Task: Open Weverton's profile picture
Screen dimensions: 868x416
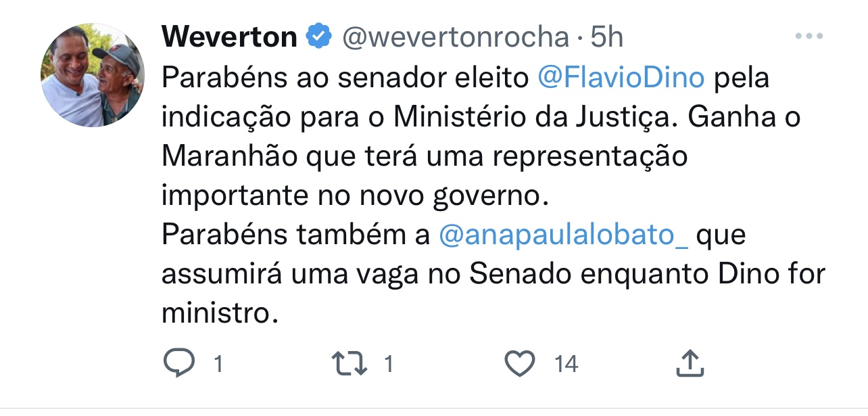Action: (x=93, y=76)
